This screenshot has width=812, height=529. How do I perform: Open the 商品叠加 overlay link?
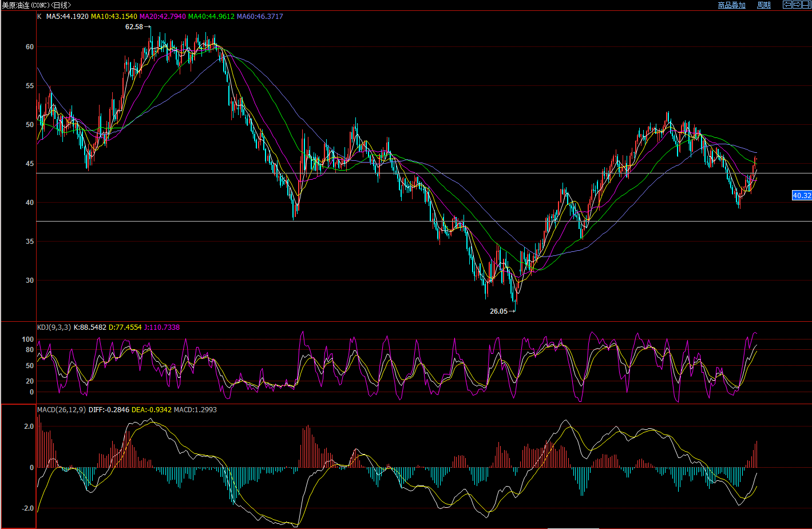point(731,5)
